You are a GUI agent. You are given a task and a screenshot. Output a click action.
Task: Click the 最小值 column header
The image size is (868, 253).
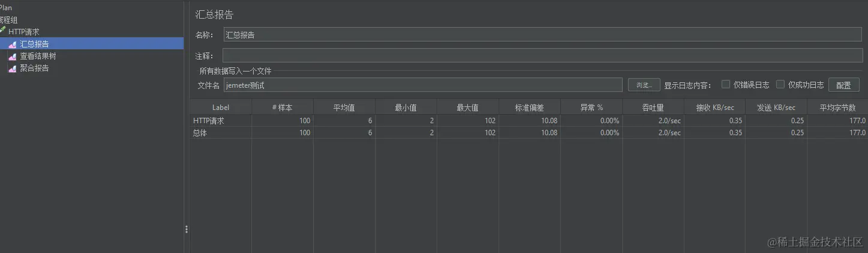pos(406,108)
